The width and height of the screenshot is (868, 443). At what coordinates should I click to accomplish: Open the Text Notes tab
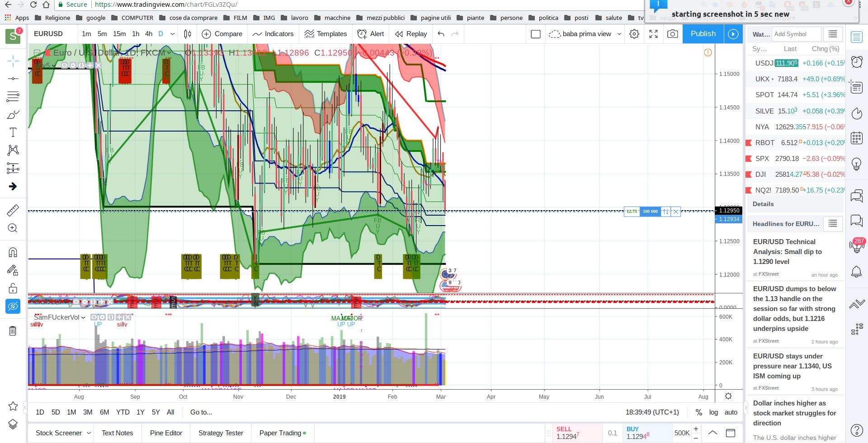118,433
